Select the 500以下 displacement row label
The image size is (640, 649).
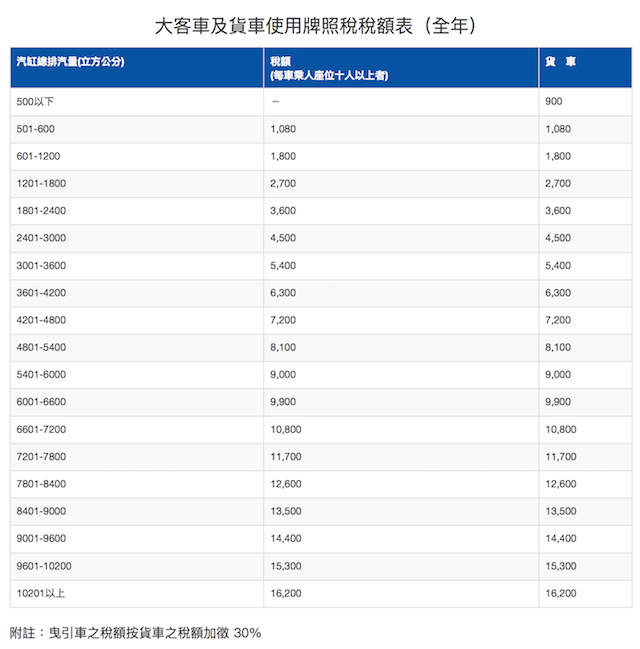pyautogui.click(x=34, y=102)
